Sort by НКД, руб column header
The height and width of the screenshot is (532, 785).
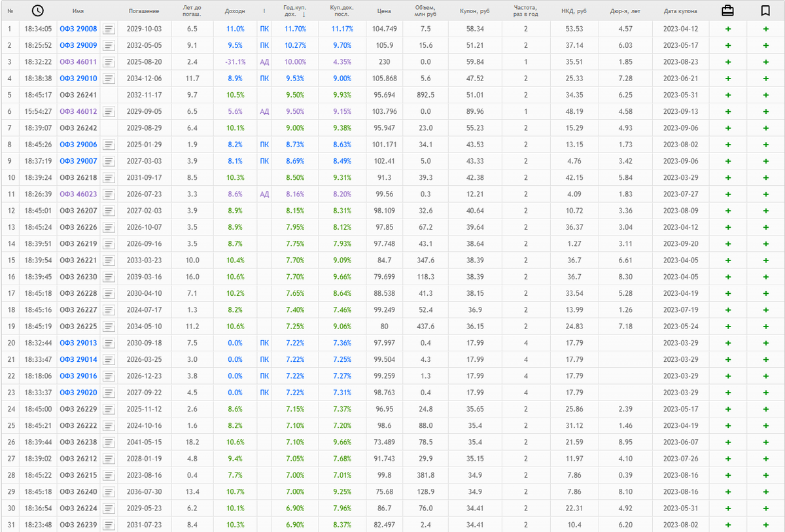[574, 11]
